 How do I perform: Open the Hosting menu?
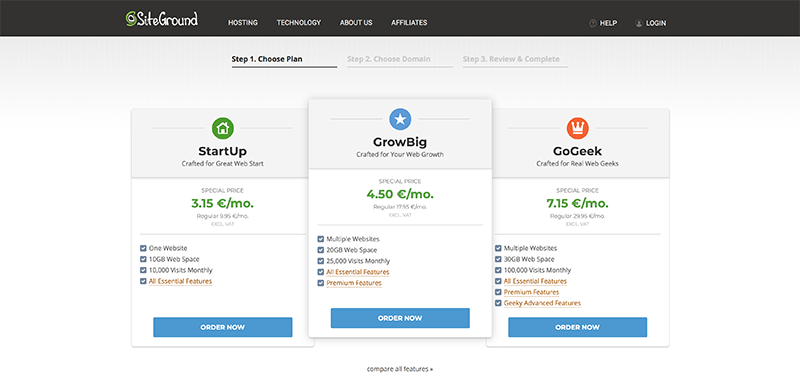(x=243, y=23)
